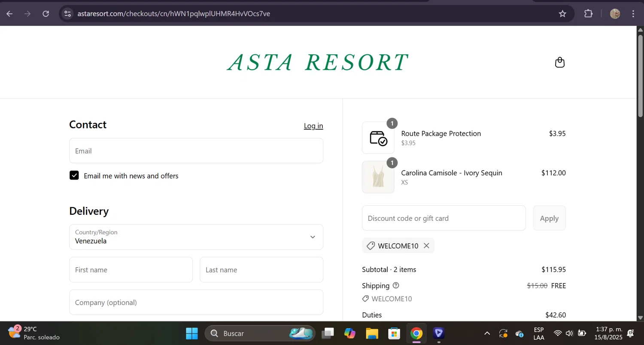
Task: Open the notification bell in the tray
Action: pos(631,333)
